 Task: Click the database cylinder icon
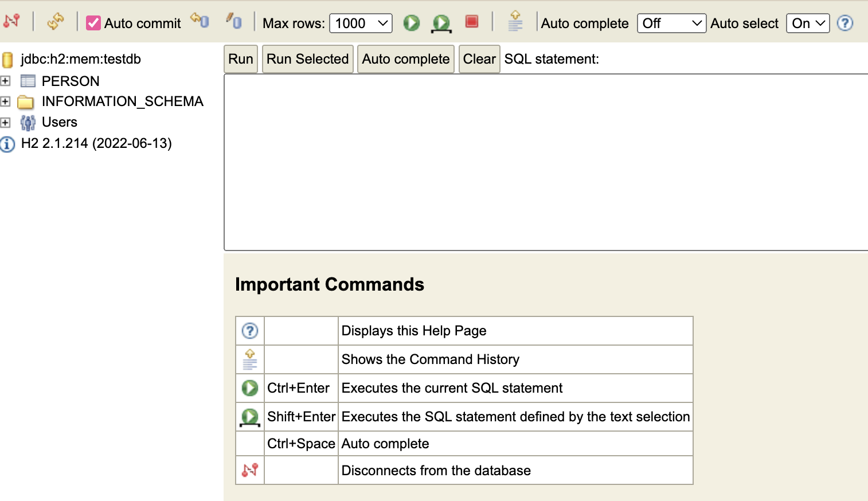[7, 60]
